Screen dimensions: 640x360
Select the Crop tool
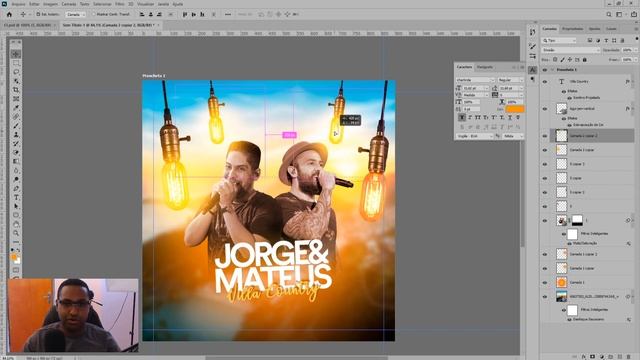pyautogui.click(x=16, y=90)
